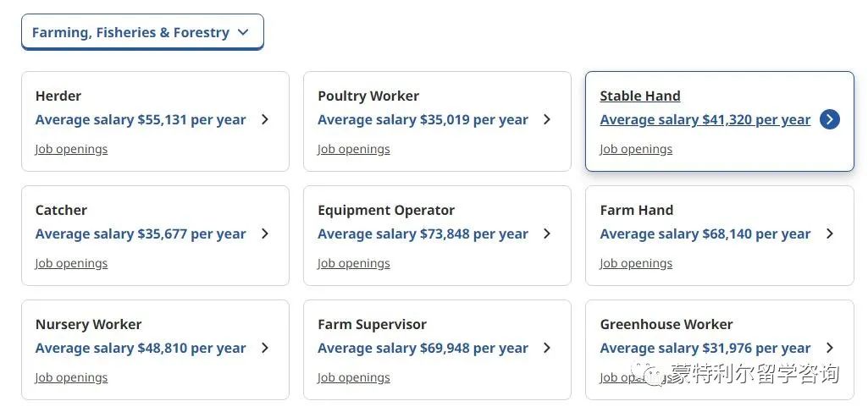The width and height of the screenshot is (868, 412).
Task: Click the arrow next to Poultry Worker salary
Action: 548,119
